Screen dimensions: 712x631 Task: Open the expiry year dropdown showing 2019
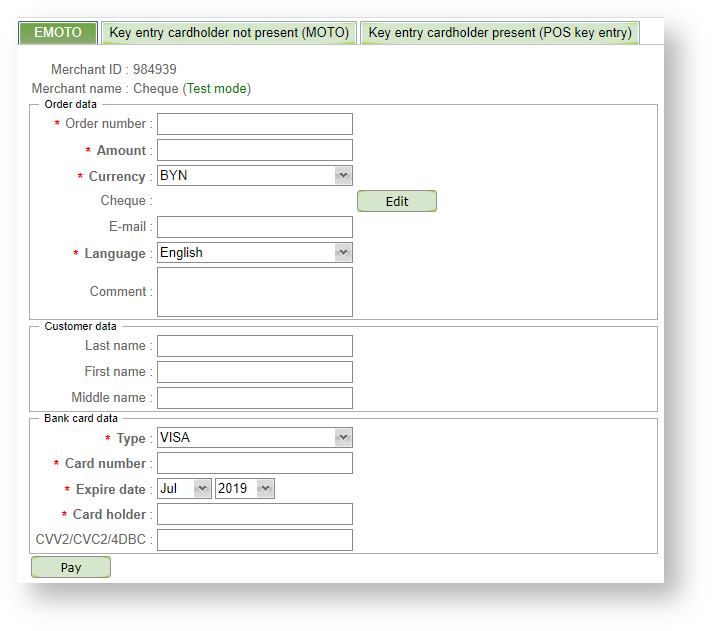point(245,489)
